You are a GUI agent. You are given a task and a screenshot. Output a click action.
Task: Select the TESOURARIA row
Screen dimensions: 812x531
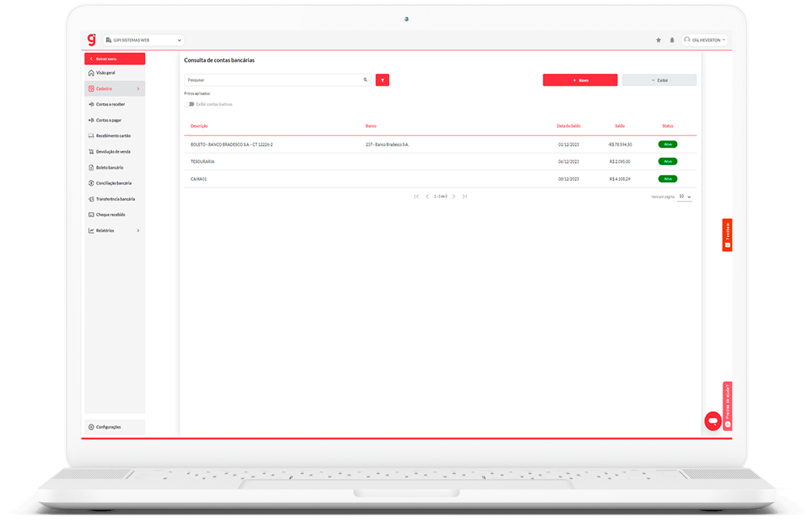[440, 162]
